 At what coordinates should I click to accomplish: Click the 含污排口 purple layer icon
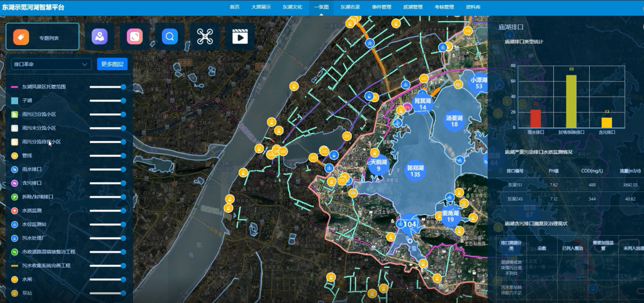(14, 183)
